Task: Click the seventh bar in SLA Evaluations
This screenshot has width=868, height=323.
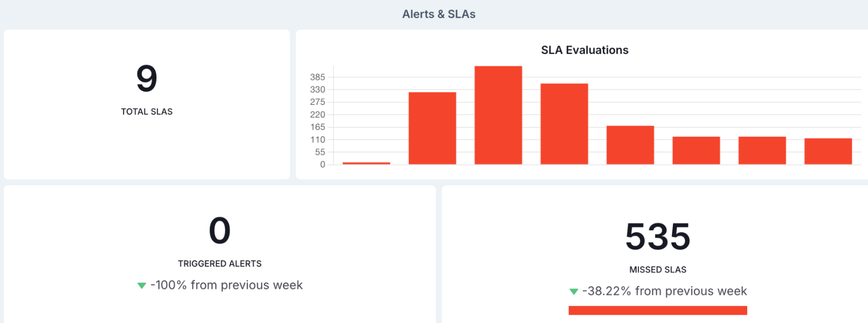Action: [762, 150]
